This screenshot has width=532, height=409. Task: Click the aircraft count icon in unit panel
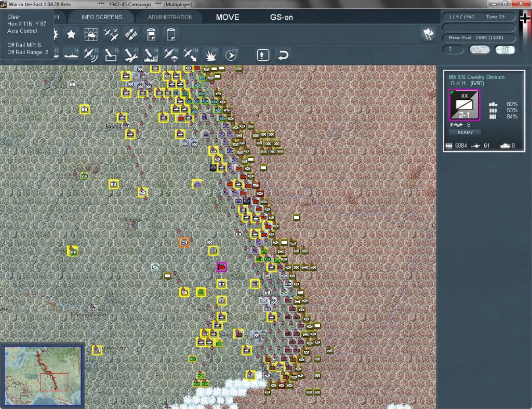(x=476, y=146)
